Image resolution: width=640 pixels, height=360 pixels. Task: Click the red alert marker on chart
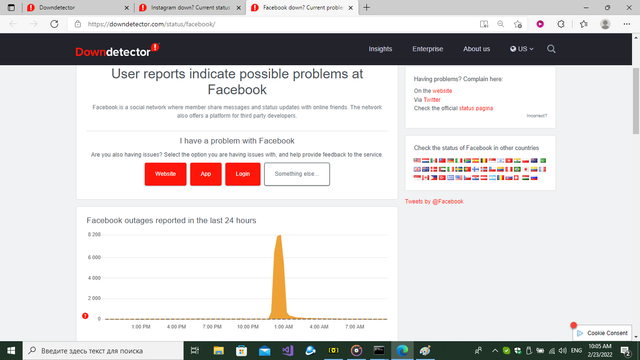[x=85, y=316]
